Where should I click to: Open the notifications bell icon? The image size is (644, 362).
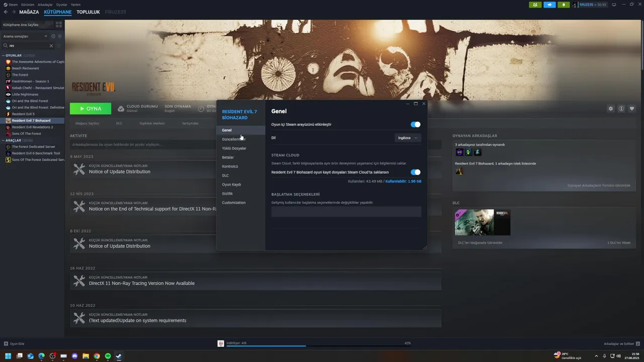click(563, 5)
